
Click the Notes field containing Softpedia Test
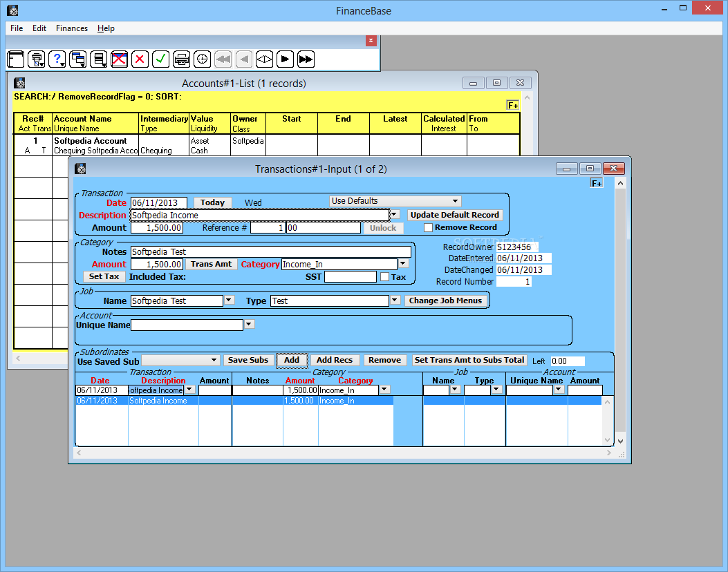(271, 252)
